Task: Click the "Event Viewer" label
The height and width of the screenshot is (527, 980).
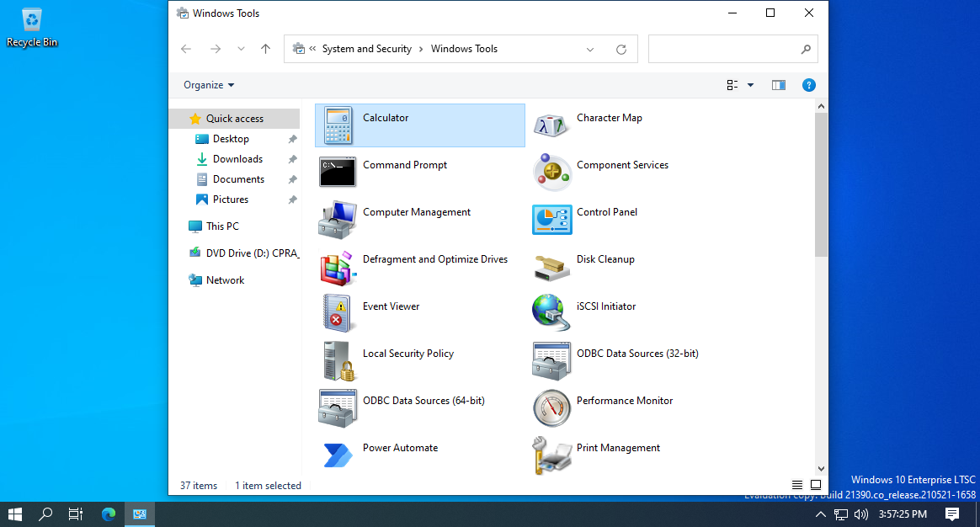Action: [x=391, y=306]
